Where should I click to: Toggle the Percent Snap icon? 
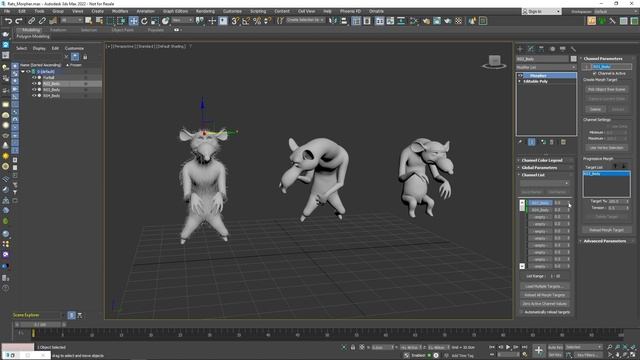(x=257, y=21)
